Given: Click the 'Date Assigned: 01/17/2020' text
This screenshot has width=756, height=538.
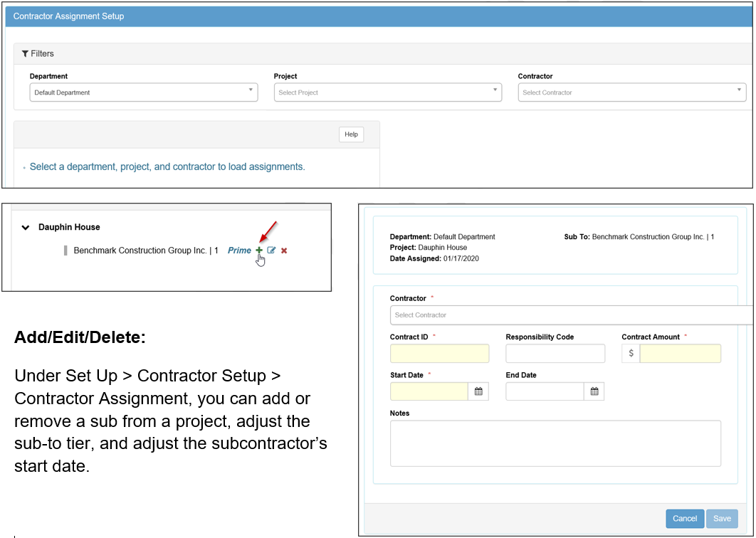Looking at the screenshot, I should (434, 258).
